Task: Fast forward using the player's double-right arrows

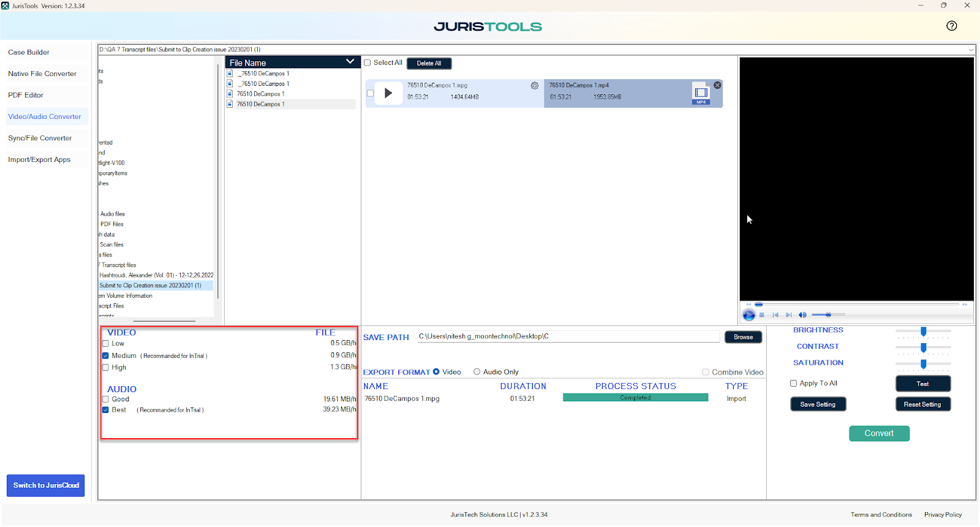Action: click(x=965, y=304)
